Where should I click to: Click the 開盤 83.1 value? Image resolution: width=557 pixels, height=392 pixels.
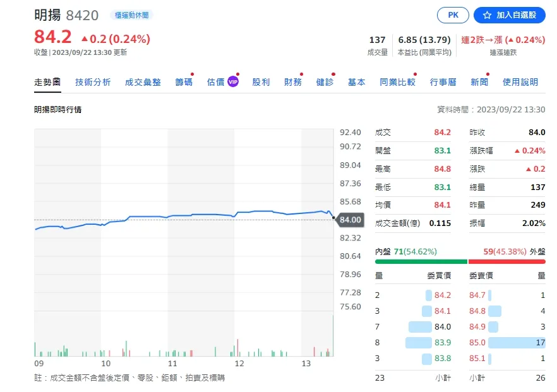pos(442,150)
